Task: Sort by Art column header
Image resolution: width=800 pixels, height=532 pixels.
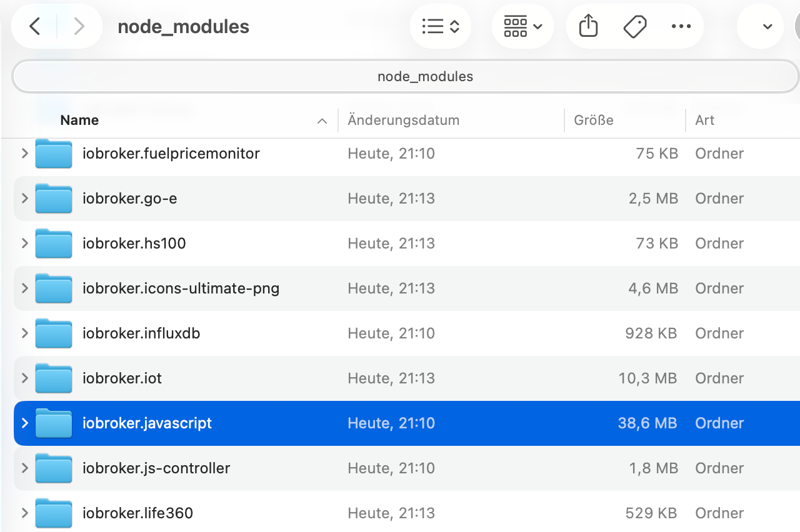Action: click(704, 120)
